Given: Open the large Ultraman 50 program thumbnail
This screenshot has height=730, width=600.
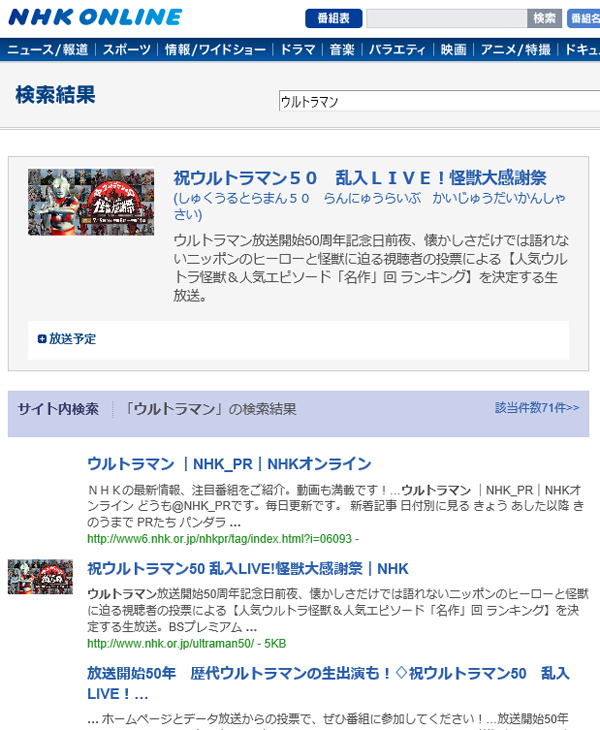Looking at the screenshot, I should (x=91, y=202).
